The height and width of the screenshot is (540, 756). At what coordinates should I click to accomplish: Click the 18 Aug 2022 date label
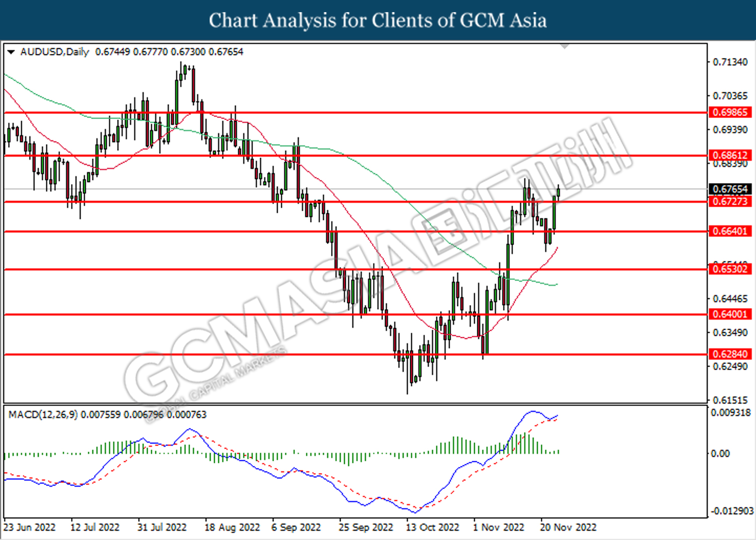click(x=232, y=527)
